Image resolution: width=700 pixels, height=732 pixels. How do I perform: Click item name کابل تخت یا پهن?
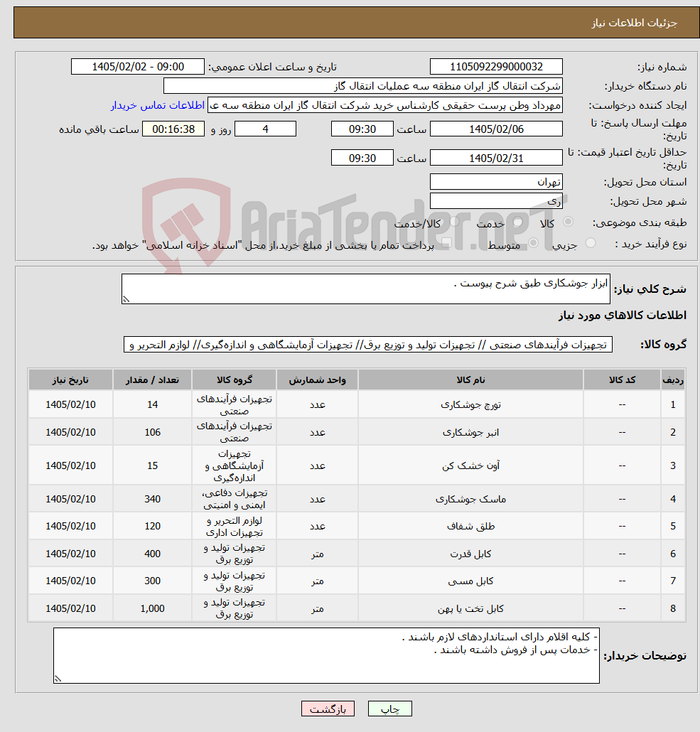click(470, 608)
